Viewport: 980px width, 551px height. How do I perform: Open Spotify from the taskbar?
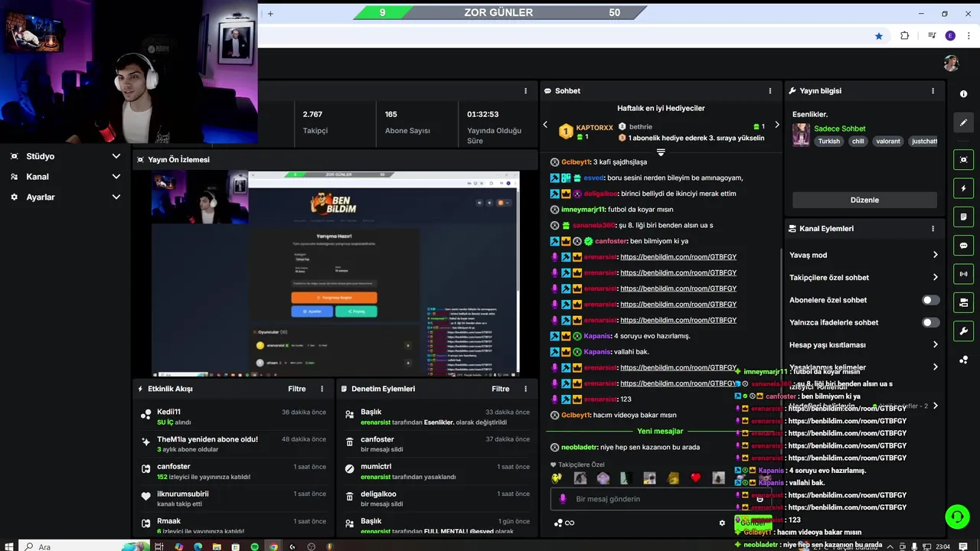255,546
